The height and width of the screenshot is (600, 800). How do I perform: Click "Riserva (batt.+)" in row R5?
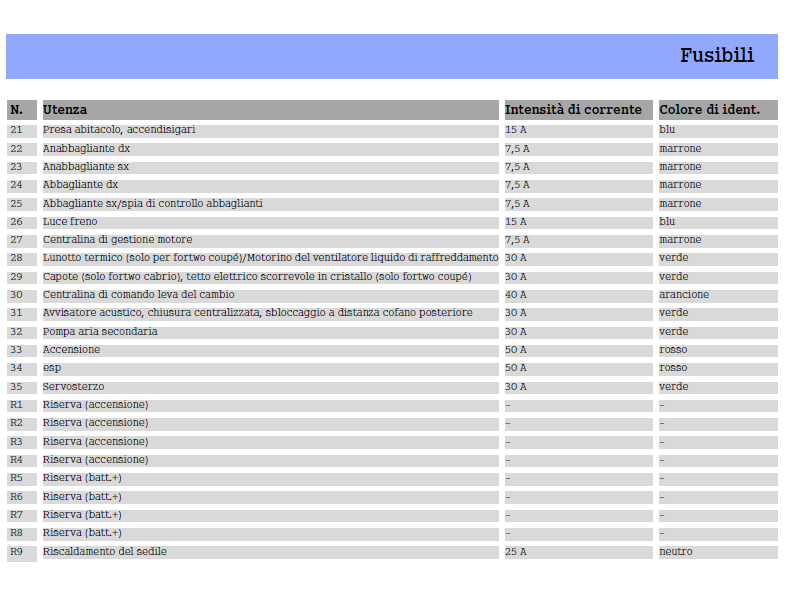(x=82, y=478)
